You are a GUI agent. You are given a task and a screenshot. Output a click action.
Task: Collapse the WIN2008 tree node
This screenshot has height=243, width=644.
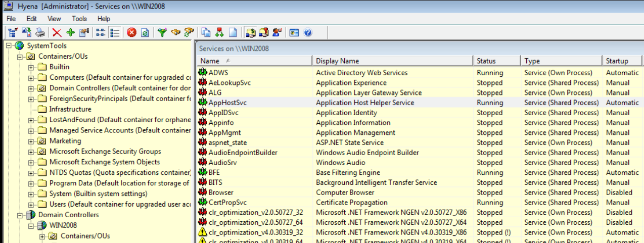pos(31,225)
